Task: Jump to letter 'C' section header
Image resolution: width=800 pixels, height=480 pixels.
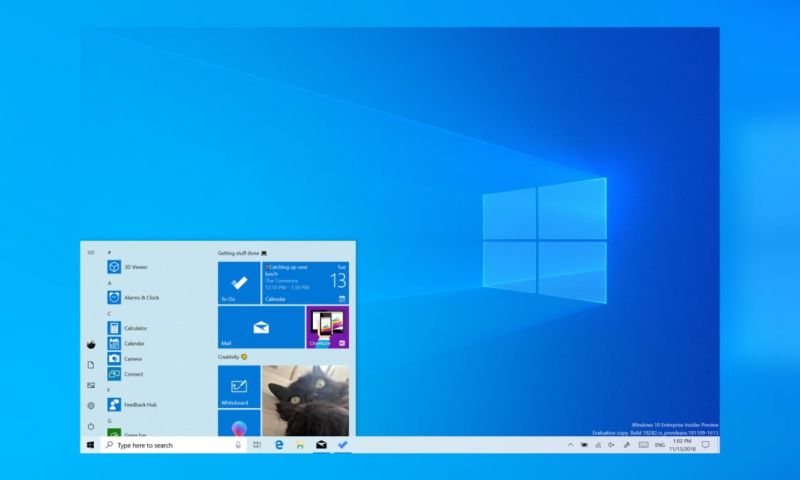Action: coord(109,314)
